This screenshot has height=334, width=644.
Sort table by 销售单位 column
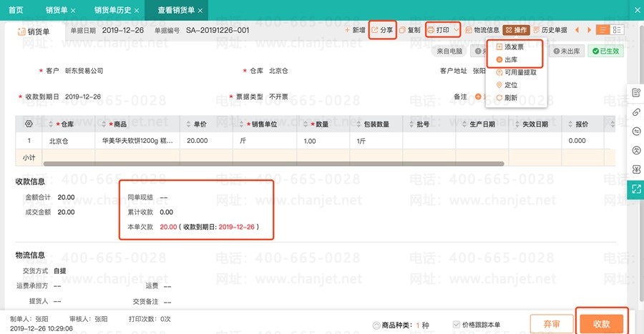(241, 124)
